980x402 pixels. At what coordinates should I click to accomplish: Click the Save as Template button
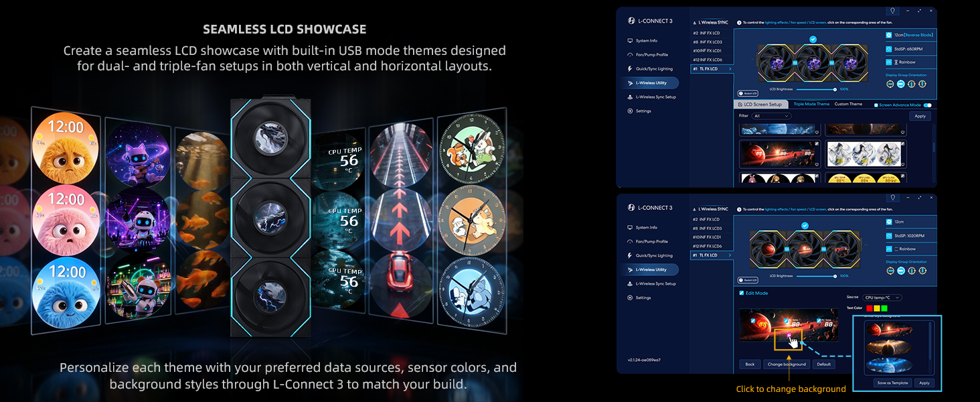pyautogui.click(x=892, y=383)
